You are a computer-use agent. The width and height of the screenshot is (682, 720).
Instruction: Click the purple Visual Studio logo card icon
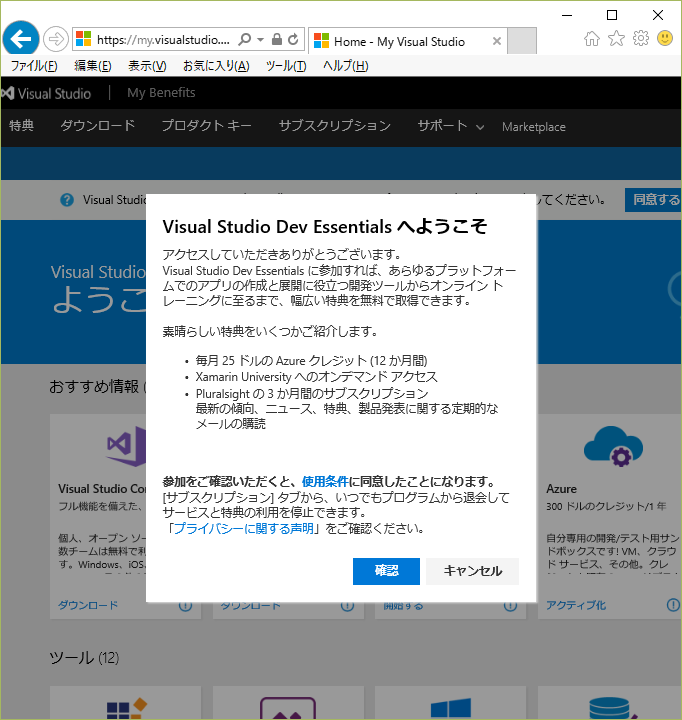tap(125, 446)
